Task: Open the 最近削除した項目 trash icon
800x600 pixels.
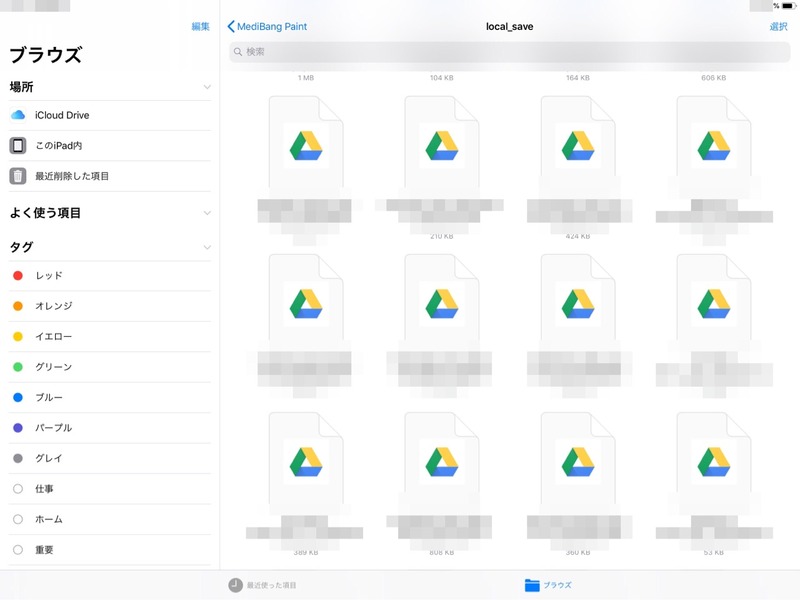Action: (x=18, y=176)
